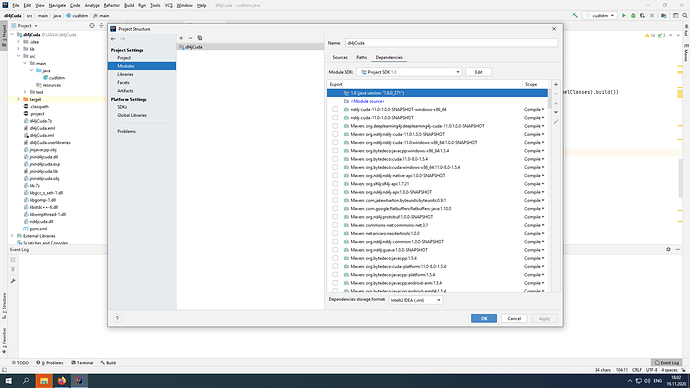Expand the target folder in project tree
The height and width of the screenshot is (388, 690).
(x=18, y=99)
